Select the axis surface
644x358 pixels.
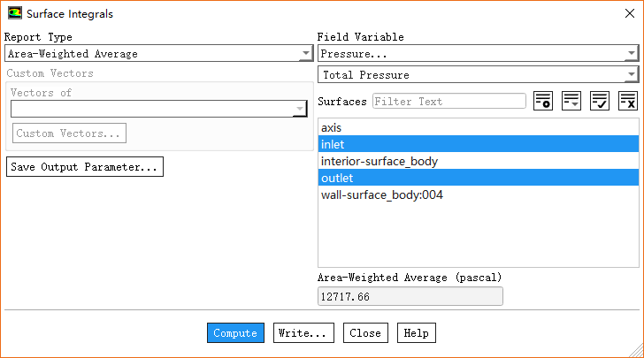tap(331, 128)
